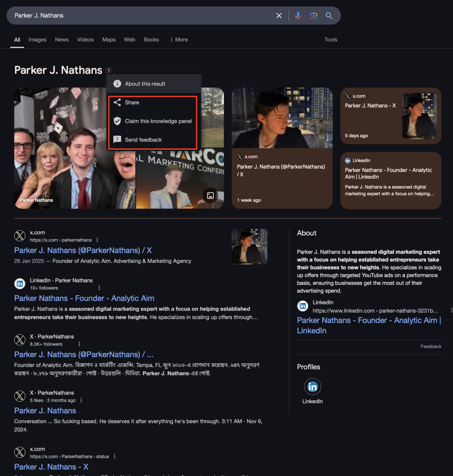The width and height of the screenshot is (453, 476).
Task: Click the LinkedIn icon under Profiles
Action: (x=312, y=386)
